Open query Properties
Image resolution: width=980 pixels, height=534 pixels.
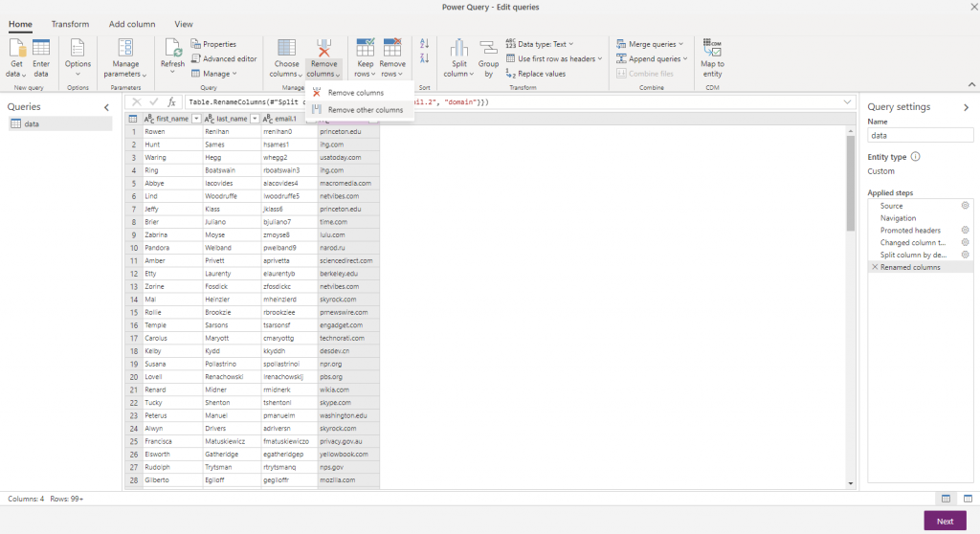coord(213,44)
